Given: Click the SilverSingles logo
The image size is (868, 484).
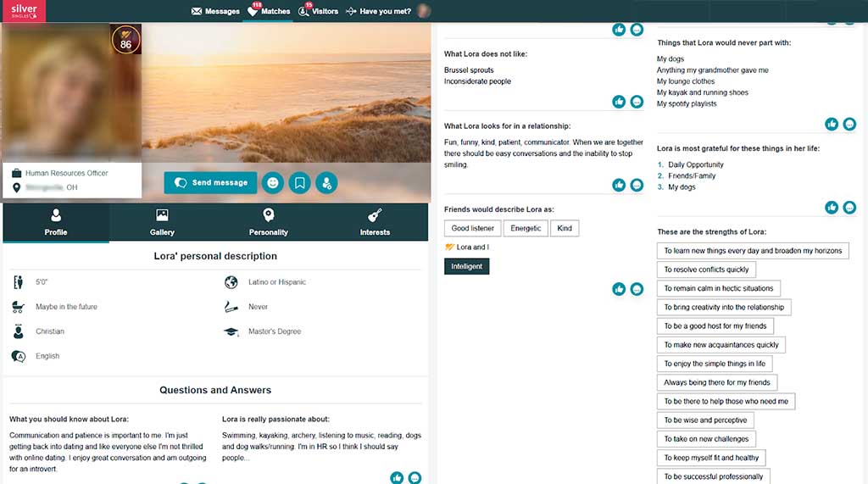Looking at the screenshot, I should click(24, 11).
